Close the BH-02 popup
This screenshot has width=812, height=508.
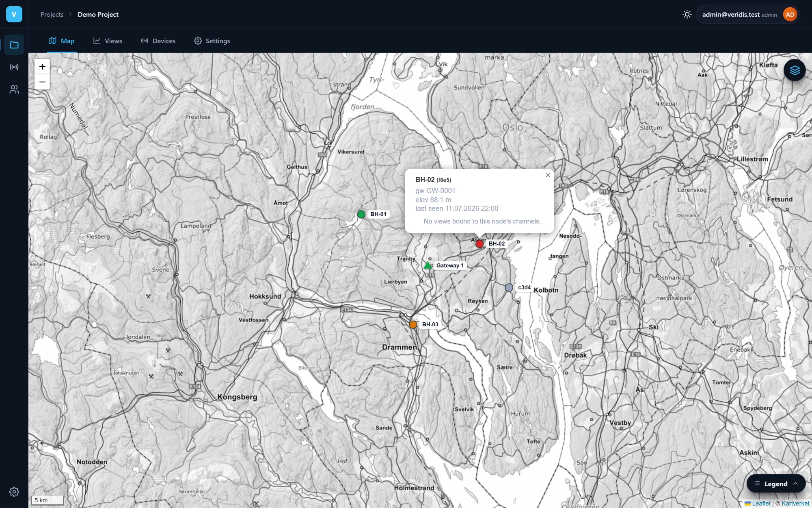(548, 175)
